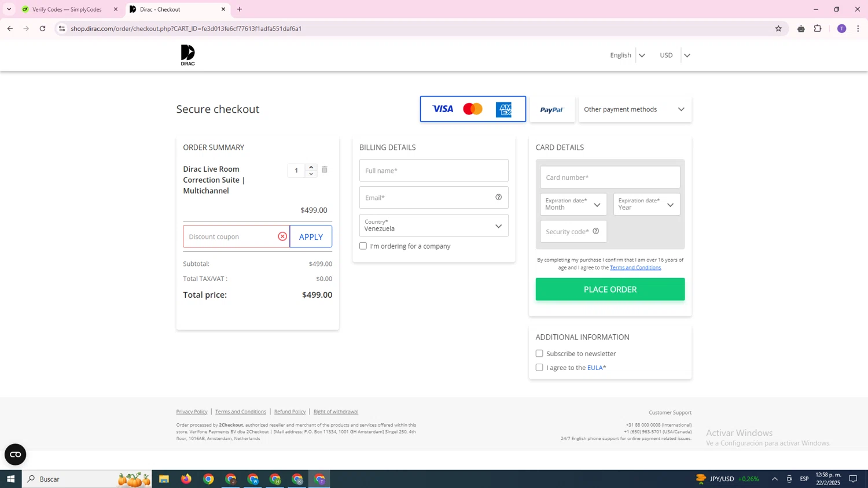Image resolution: width=868 pixels, height=488 pixels.
Task: Open tab search dropdown arrow
Action: pyautogui.click(x=9, y=9)
